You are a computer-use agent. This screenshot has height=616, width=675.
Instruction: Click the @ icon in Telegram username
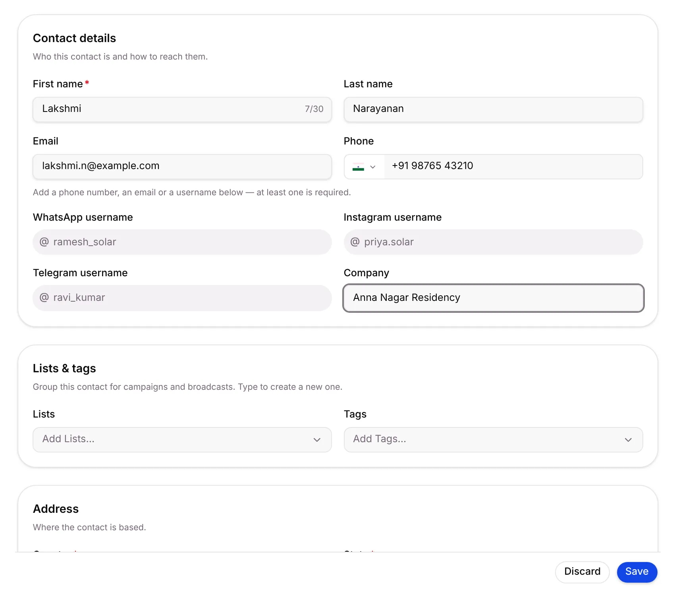(44, 297)
